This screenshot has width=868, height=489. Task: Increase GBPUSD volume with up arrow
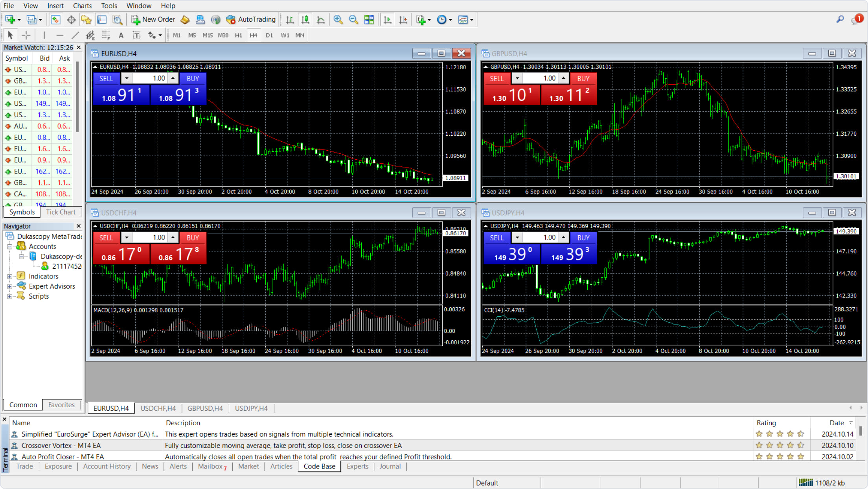[x=564, y=78]
